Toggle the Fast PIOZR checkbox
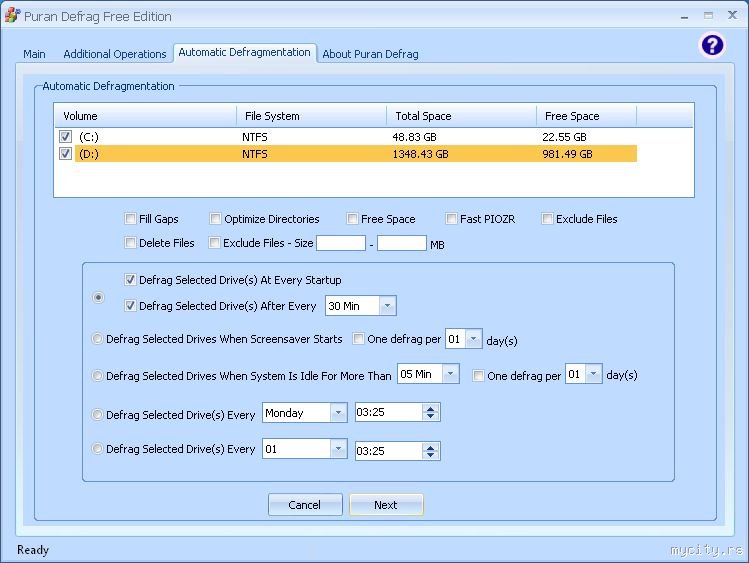Image resolution: width=749 pixels, height=563 pixels. [452, 219]
